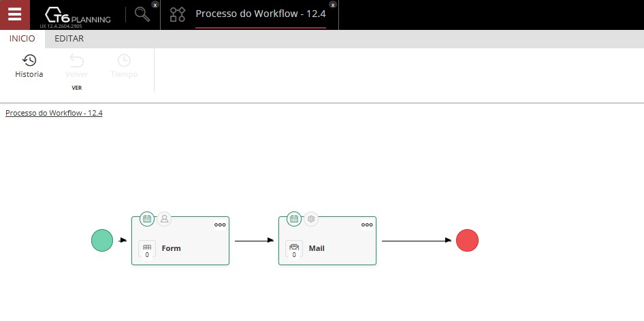This screenshot has width=644, height=321.
Task: Click the user icon on Form task
Action: pos(164,219)
